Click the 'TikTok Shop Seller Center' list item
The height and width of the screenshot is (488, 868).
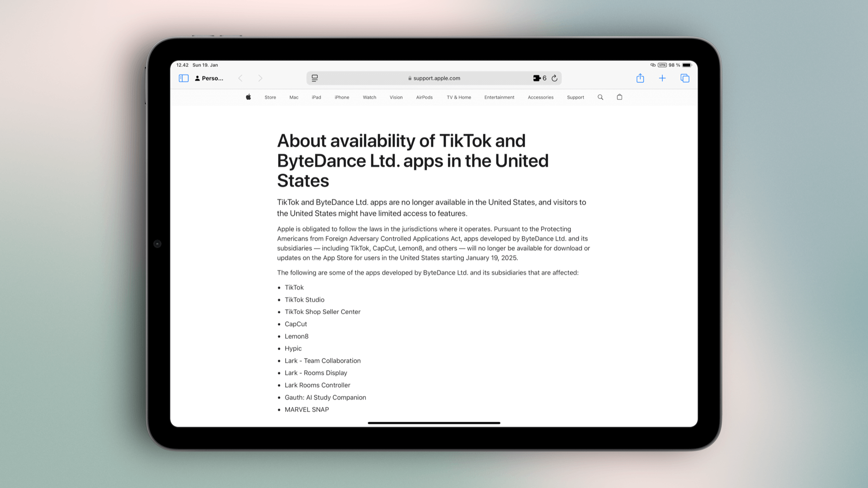click(323, 312)
